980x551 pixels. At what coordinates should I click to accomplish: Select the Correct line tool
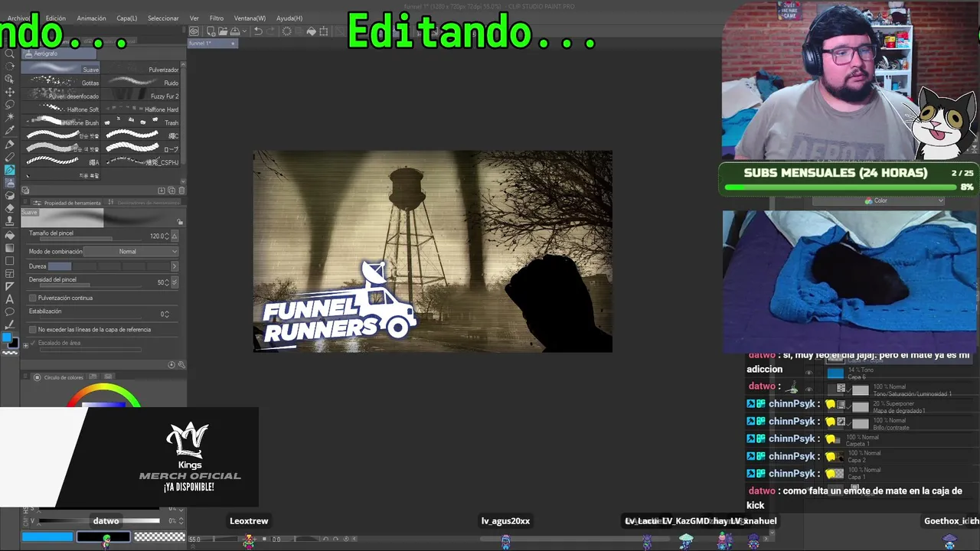coord(10,325)
